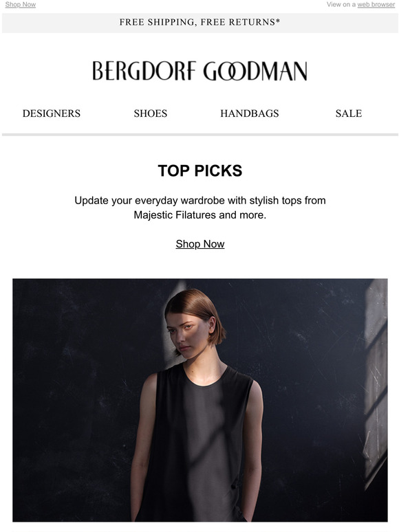Click the gray divider below the navigation

click(x=199, y=135)
